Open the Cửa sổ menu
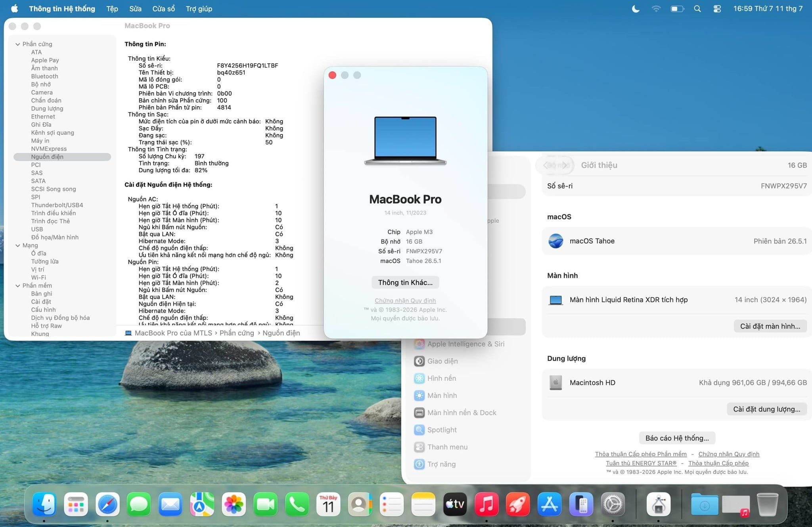Image resolution: width=812 pixels, height=527 pixels. tap(163, 9)
